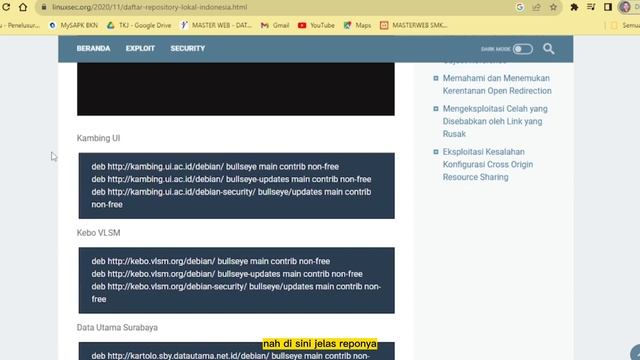The height and width of the screenshot is (360, 640).
Task: Open the Gmail bookmark
Action: click(275, 25)
